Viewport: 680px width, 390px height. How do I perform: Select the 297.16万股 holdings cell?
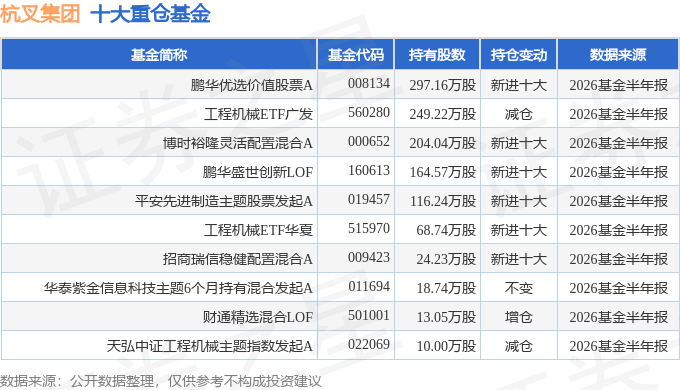tap(443, 85)
